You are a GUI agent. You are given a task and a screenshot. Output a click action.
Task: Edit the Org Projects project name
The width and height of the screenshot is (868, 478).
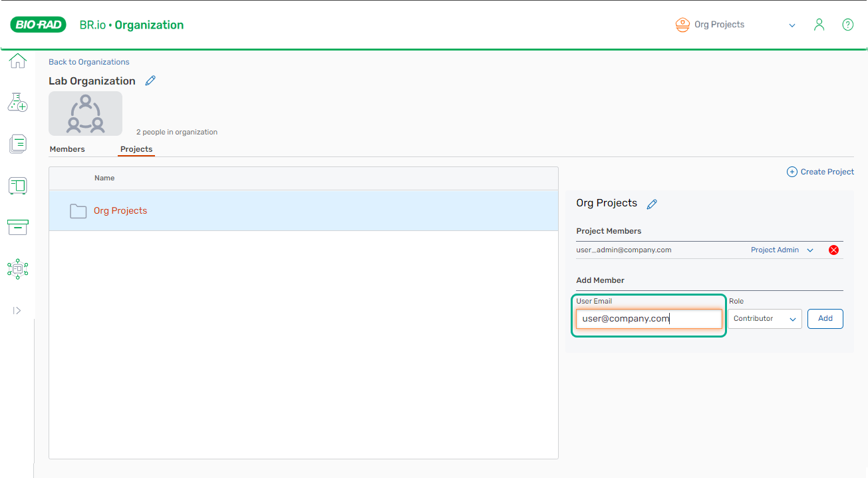652,204
